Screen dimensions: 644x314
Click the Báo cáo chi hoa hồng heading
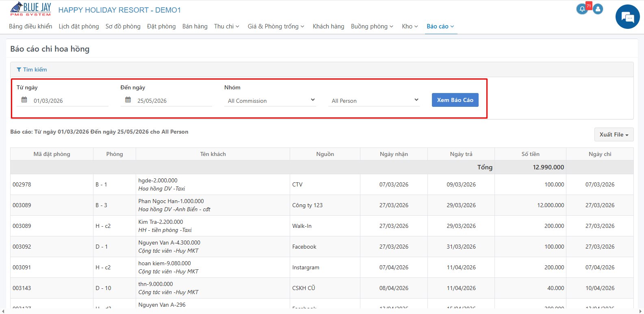tap(50, 49)
